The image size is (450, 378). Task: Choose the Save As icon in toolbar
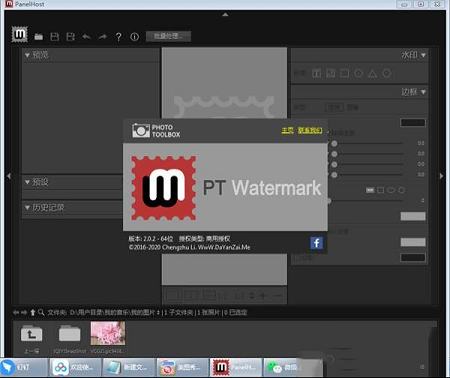(x=70, y=37)
